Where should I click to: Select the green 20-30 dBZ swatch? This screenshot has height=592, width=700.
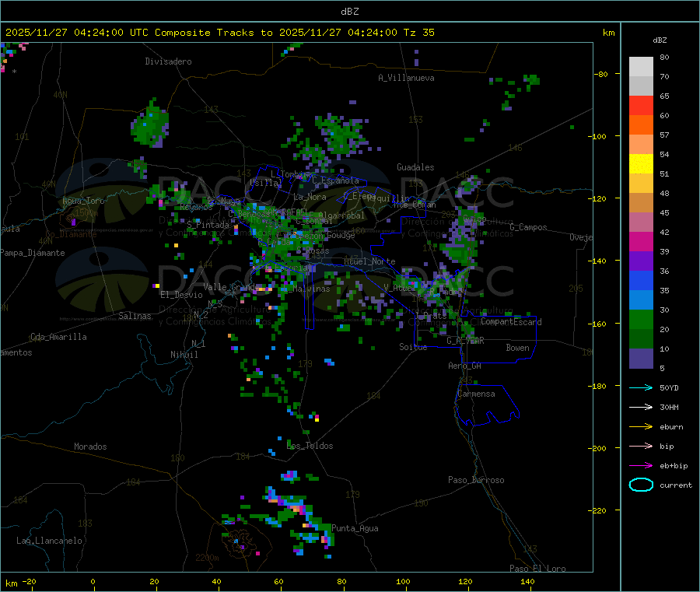click(641, 319)
